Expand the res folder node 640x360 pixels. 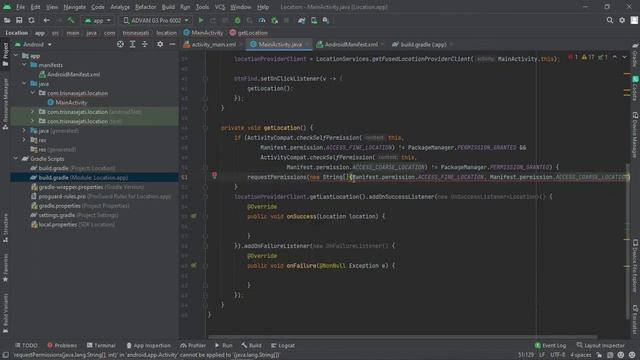tap(24, 140)
